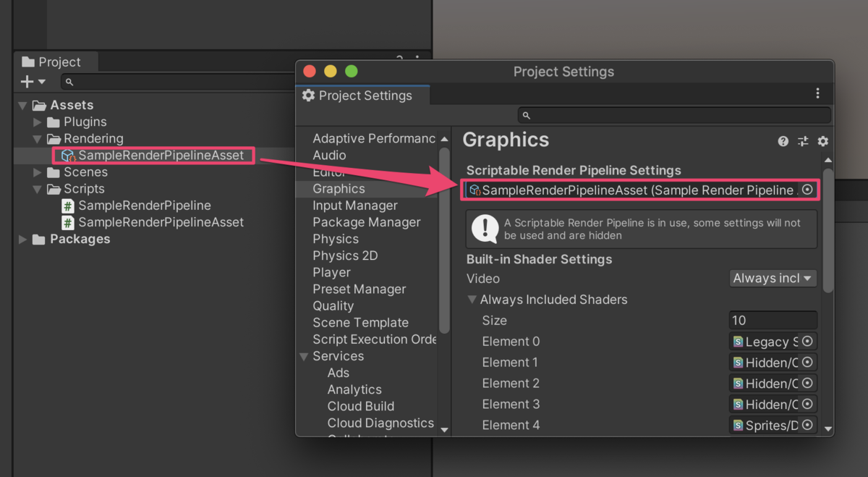
Task: Click the category list scroll up arrow
Action: click(x=445, y=138)
